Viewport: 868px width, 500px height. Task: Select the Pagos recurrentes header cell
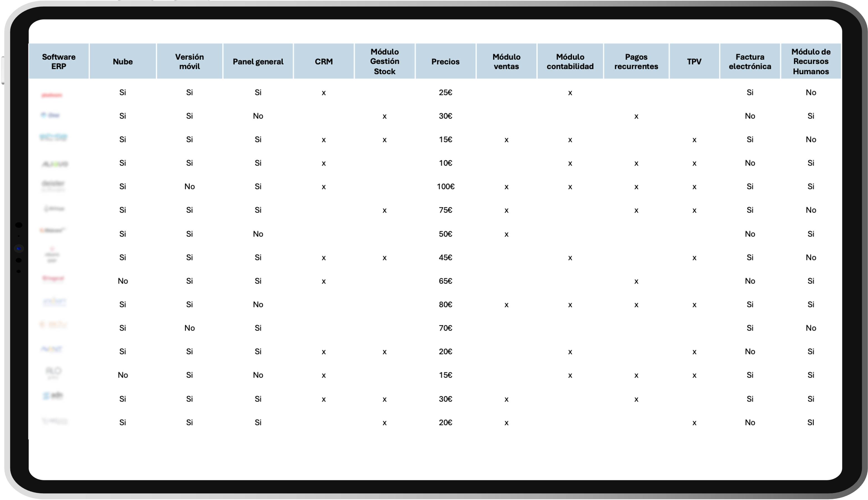coord(636,62)
